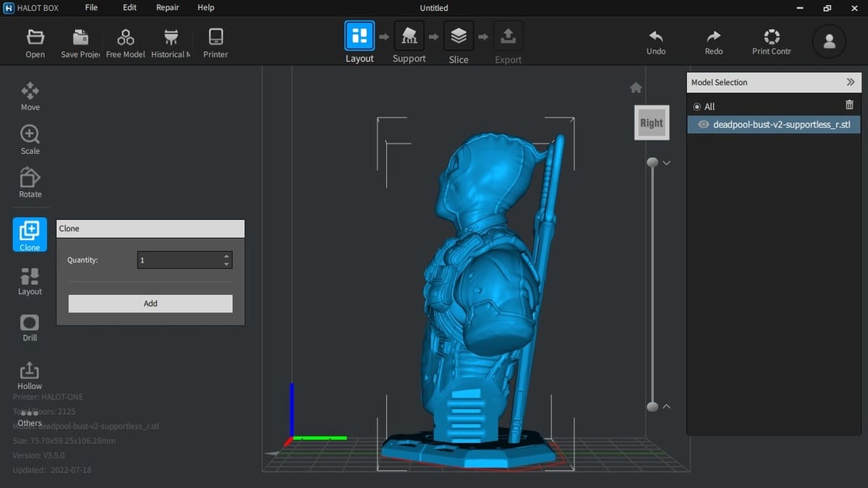Toggle visibility of deadpool-bust model

703,124
